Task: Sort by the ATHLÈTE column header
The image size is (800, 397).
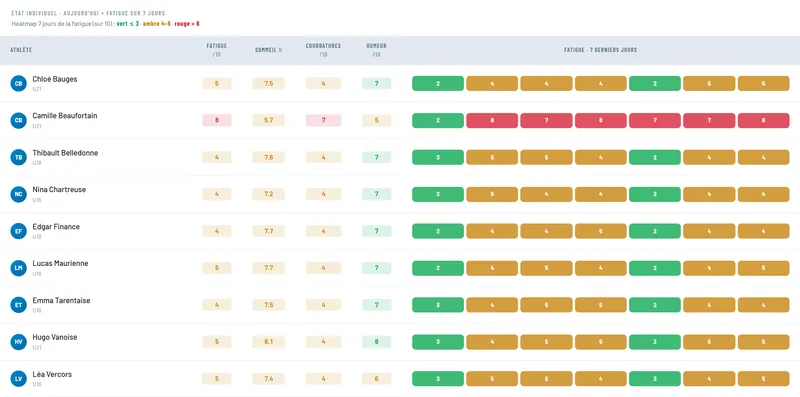Action: click(21, 50)
